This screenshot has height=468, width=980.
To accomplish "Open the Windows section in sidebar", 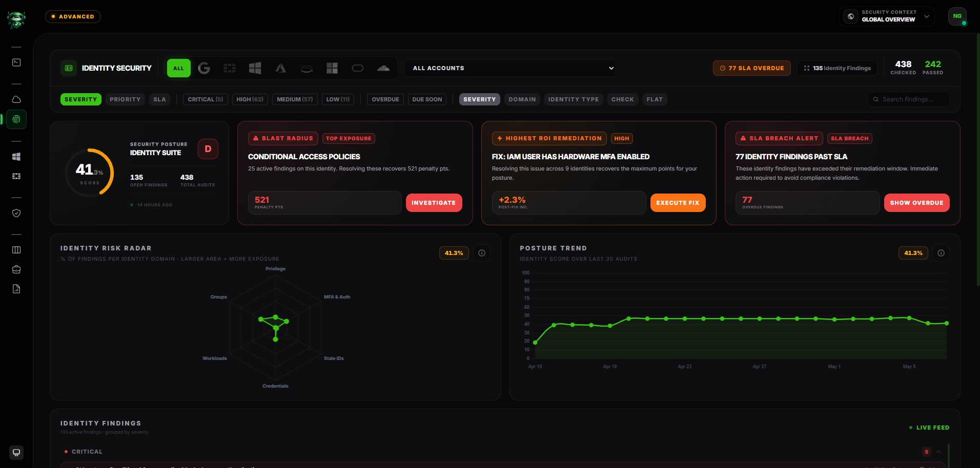I will [16, 157].
